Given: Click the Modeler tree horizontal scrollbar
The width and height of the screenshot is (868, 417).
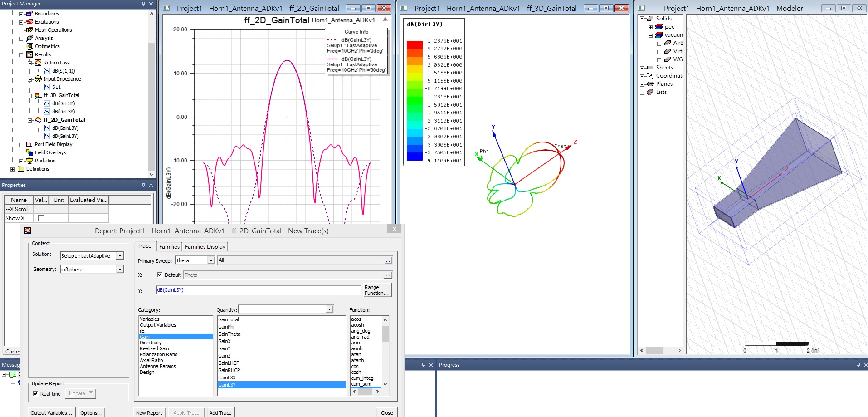Looking at the screenshot, I should [x=661, y=350].
